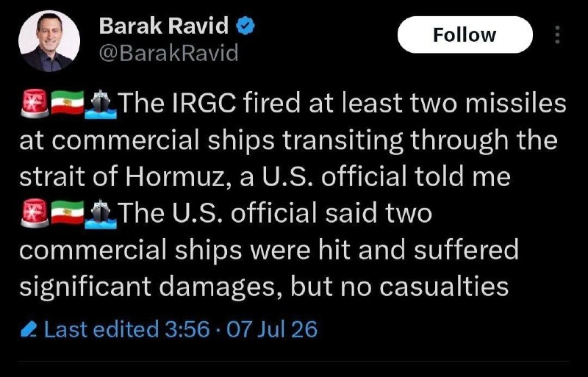
Task: Open Barak Ravid's profile picture
Action: (x=49, y=41)
